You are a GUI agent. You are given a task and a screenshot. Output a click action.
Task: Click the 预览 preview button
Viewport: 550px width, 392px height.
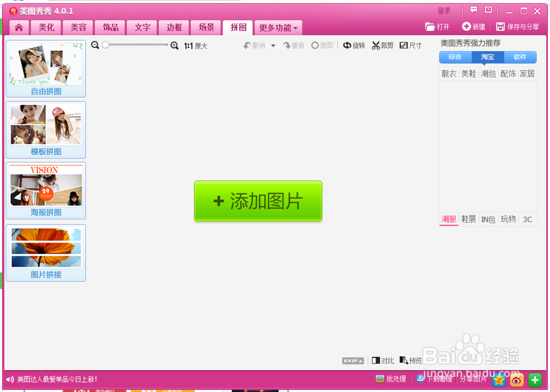coord(411,361)
